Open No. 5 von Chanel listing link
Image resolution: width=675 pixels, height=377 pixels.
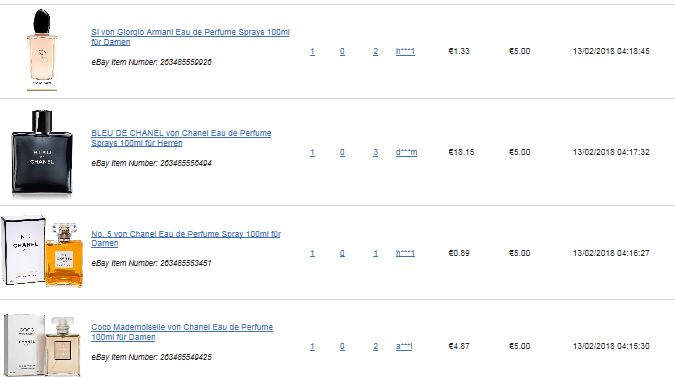pyautogui.click(x=186, y=238)
